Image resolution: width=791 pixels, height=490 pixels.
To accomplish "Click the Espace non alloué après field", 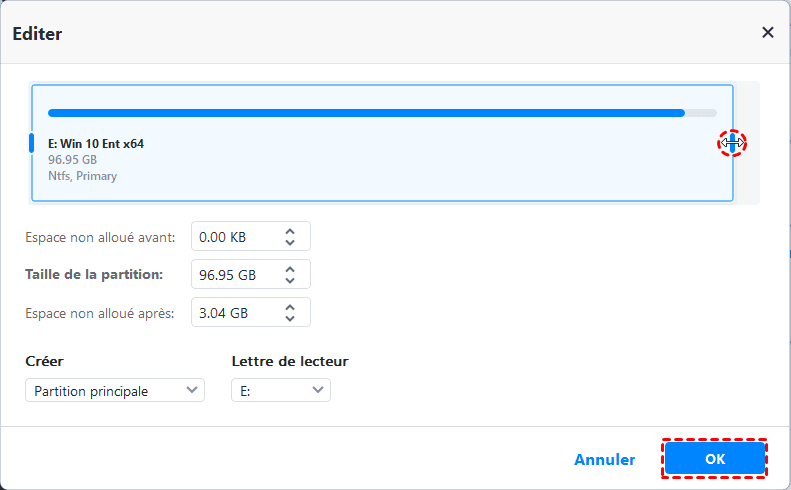I will pyautogui.click(x=234, y=312).
